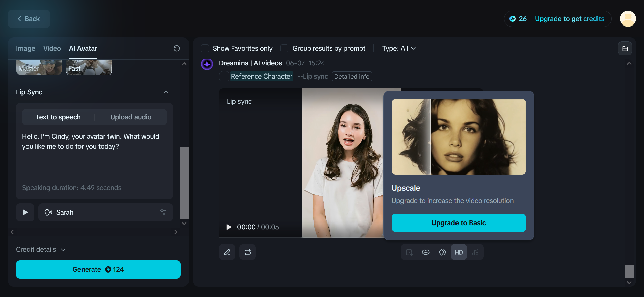Click the Back button
The image size is (644, 297).
point(29,19)
